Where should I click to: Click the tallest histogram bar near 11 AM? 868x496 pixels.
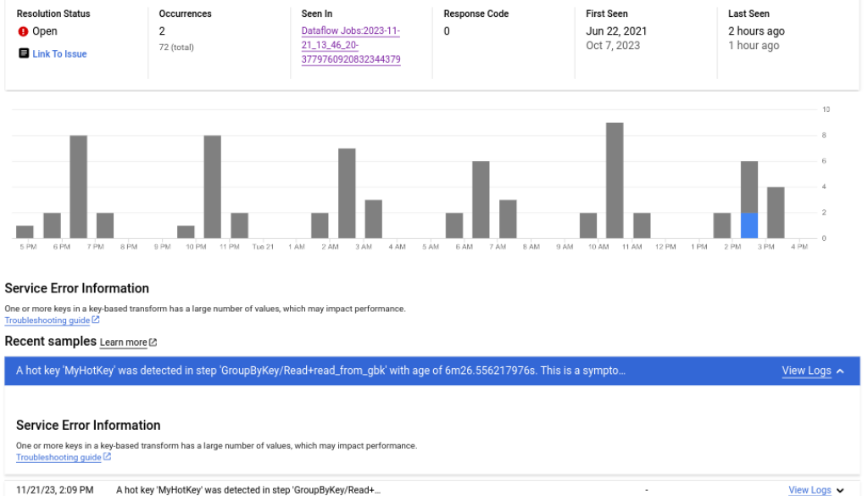pyautogui.click(x=615, y=180)
